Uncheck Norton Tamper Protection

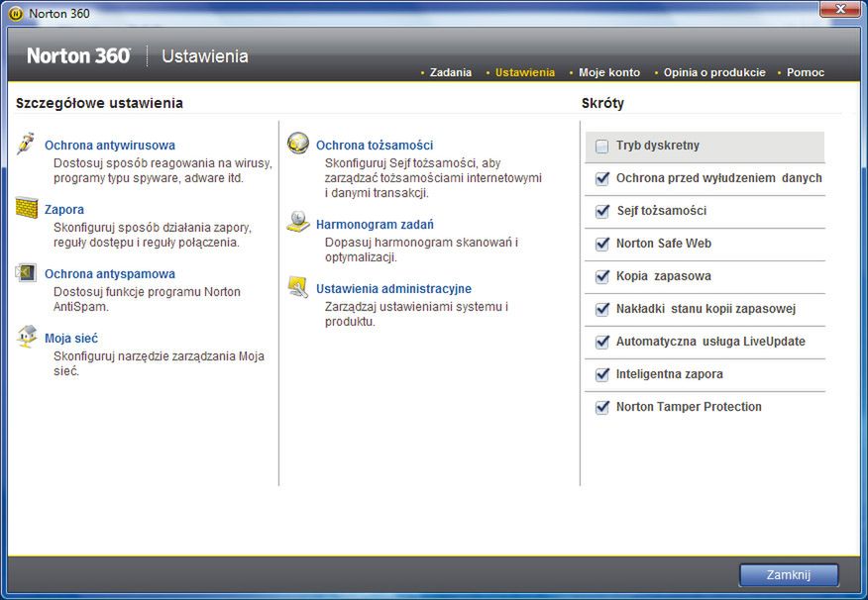coord(602,407)
